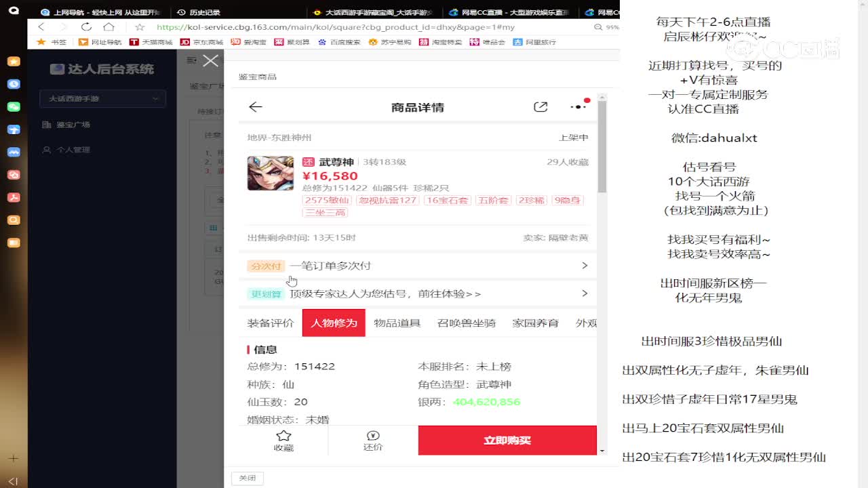Viewport: 868px width, 488px height.
Task: Open the 淘宝特卖 bookmark
Action: [x=440, y=42]
